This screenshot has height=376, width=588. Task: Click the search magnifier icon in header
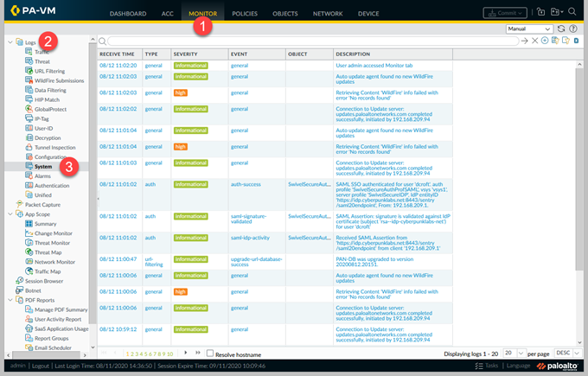point(572,13)
